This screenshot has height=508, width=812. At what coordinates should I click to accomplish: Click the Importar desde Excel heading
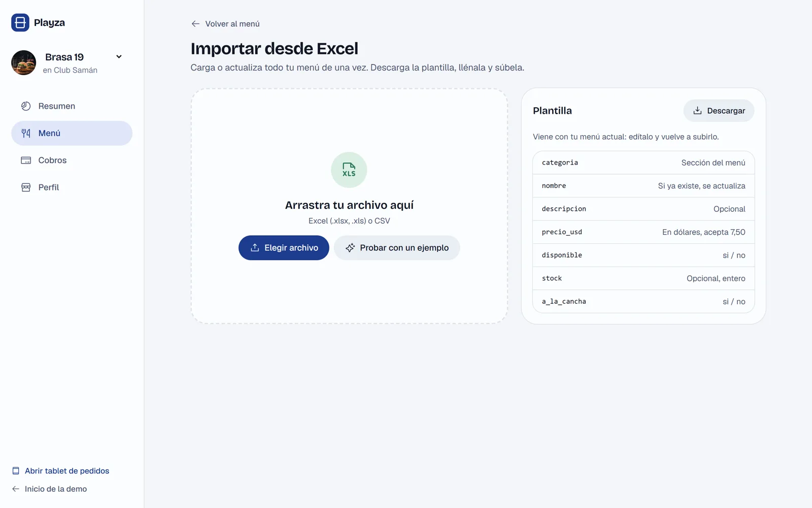click(275, 49)
